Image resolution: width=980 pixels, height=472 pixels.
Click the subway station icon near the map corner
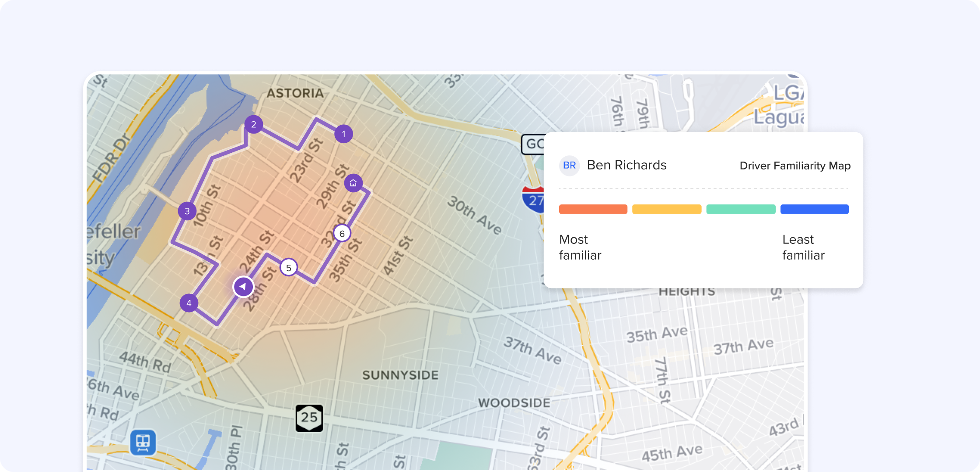pos(142,443)
